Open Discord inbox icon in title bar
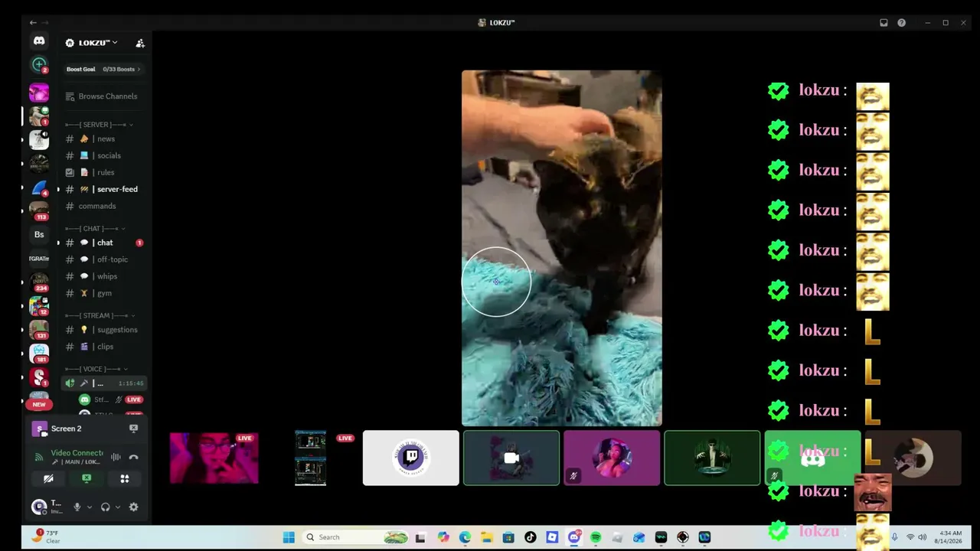 [884, 23]
